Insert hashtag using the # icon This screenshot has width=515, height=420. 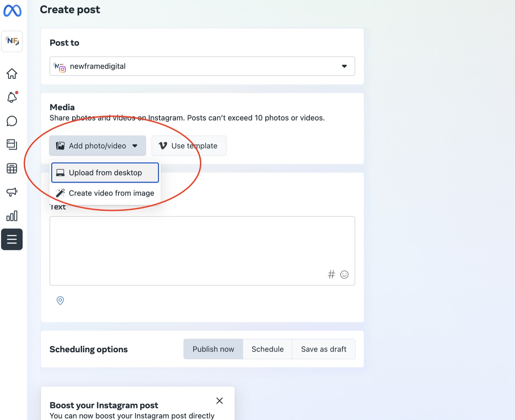331,275
